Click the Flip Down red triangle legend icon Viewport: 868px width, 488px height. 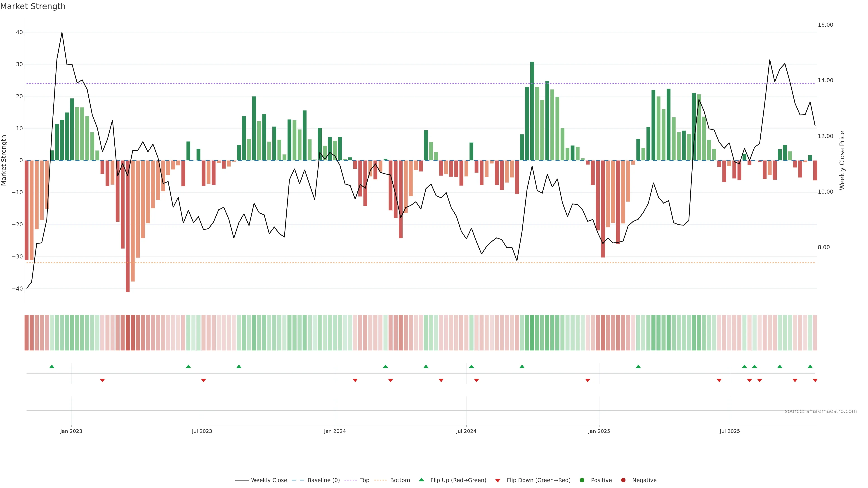click(x=498, y=480)
